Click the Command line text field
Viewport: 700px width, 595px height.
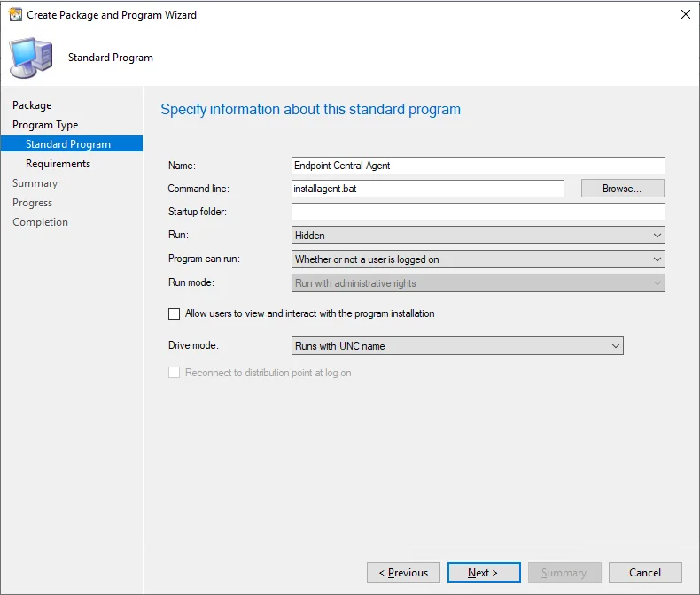pyautogui.click(x=428, y=189)
